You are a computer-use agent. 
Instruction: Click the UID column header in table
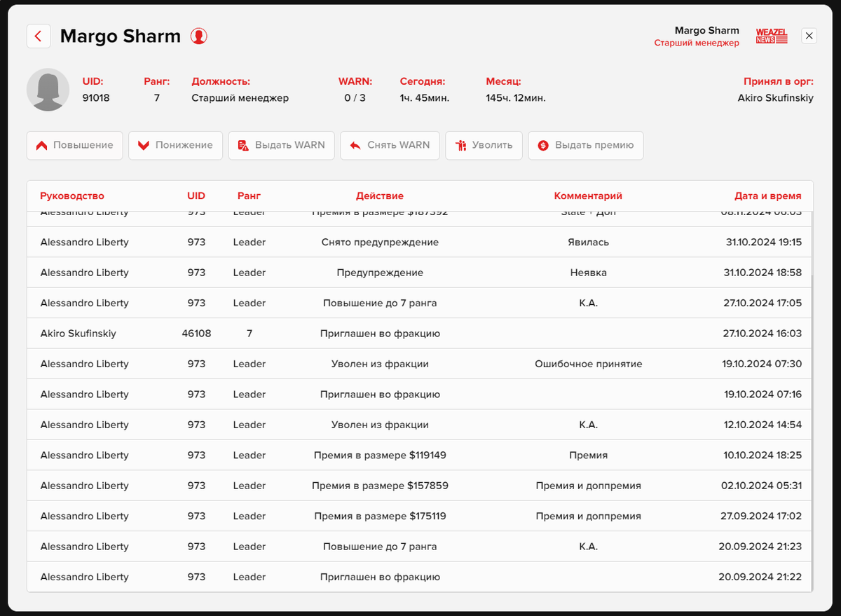[x=196, y=196]
